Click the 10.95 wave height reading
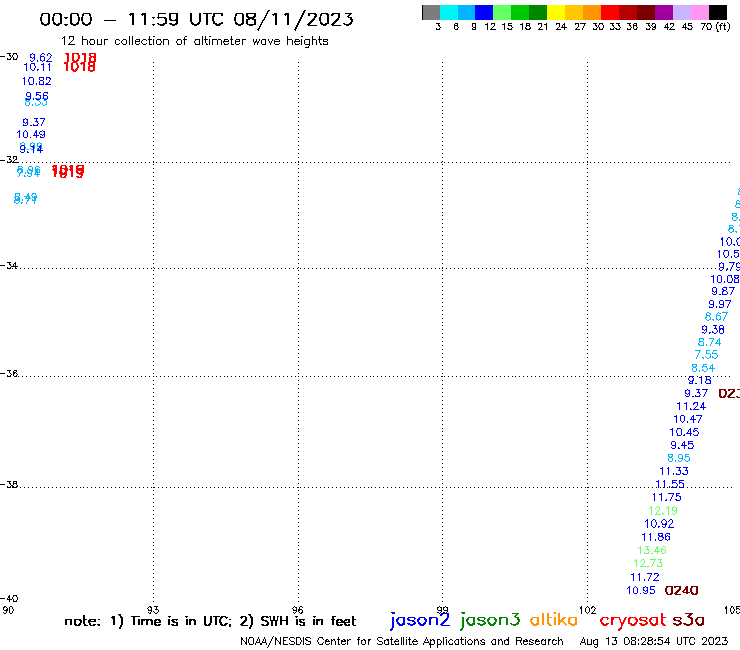Image resolution: width=740 pixels, height=650 pixels. [x=641, y=591]
